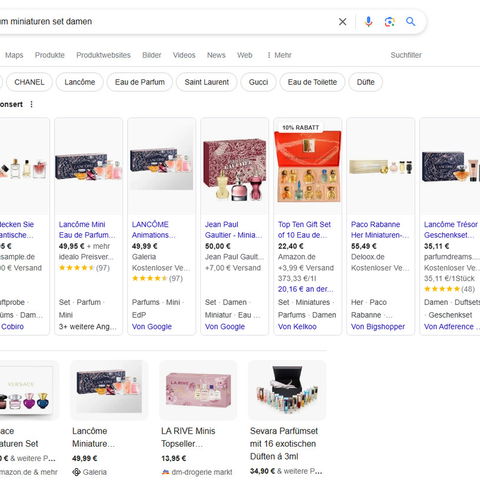Start voice search with microphone icon

click(x=368, y=22)
